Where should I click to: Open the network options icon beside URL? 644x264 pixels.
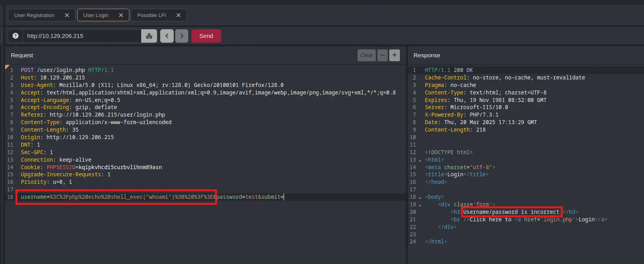tap(149, 36)
